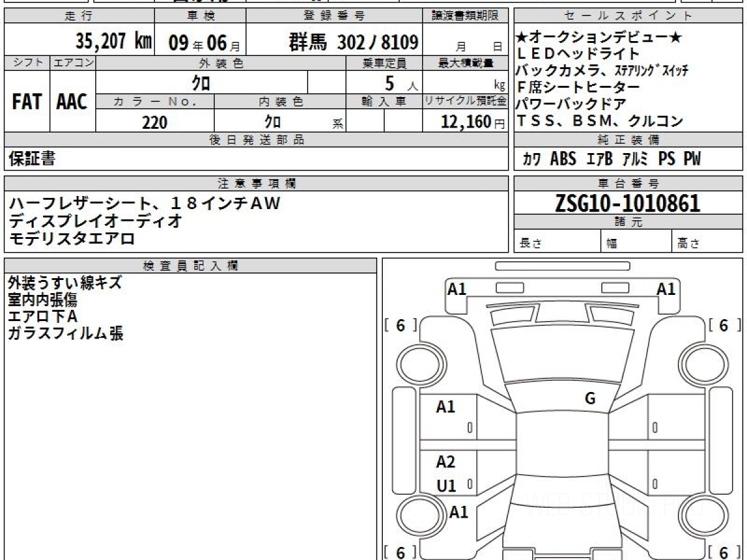This screenshot has width=747, height=560.
Task: Click the 走行 column header
Action: (79, 16)
